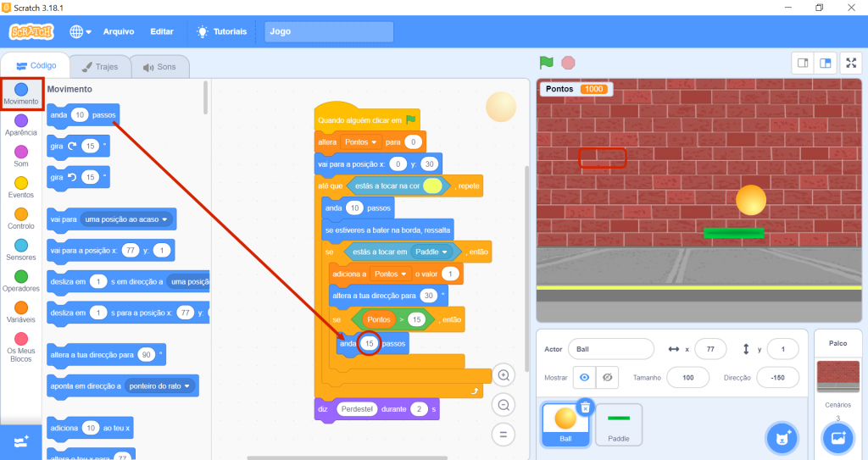
Task: Edit the project title Jogo field
Action: pos(329,31)
